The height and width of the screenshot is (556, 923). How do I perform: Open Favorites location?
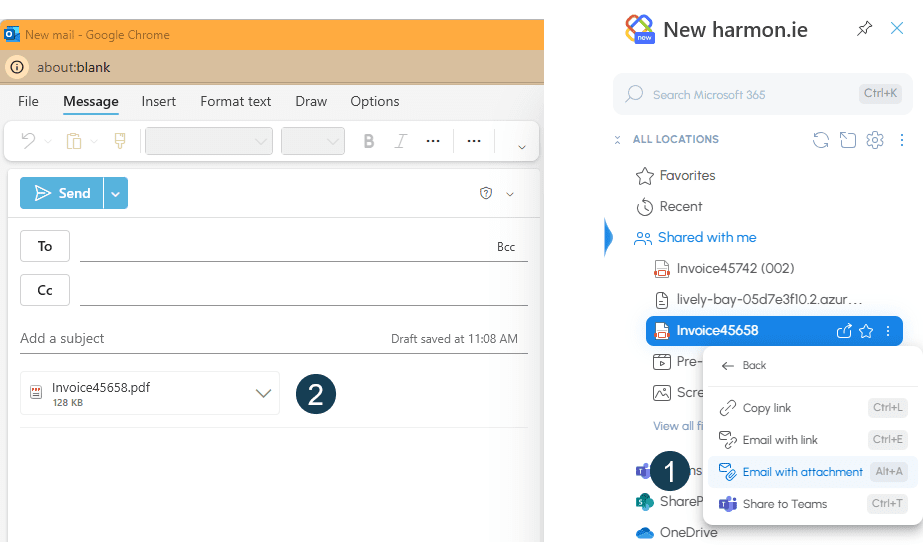tap(675, 175)
